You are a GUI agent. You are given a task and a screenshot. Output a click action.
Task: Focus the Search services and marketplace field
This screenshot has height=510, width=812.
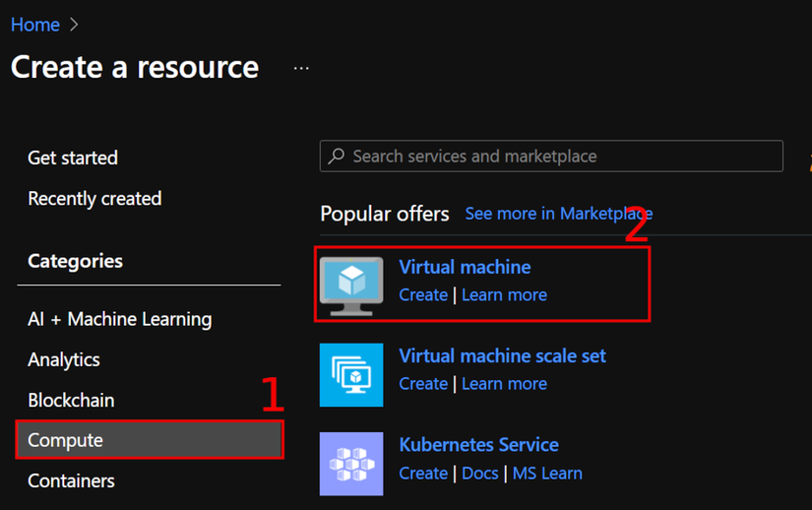point(551,156)
